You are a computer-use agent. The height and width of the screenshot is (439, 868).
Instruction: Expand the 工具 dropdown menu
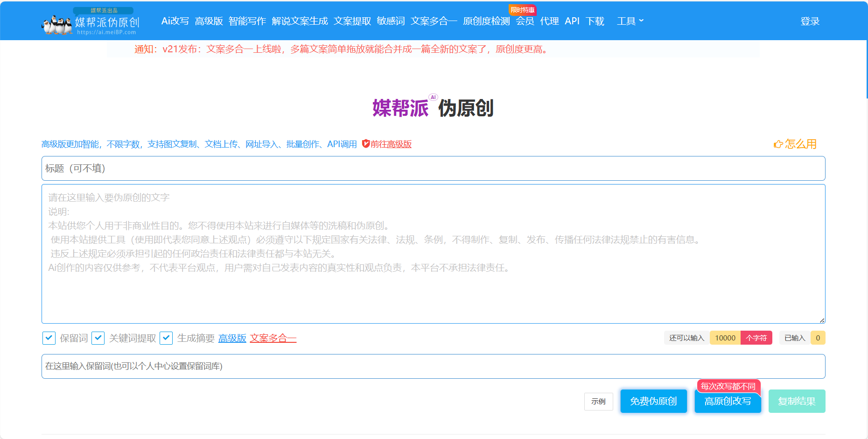tap(630, 21)
